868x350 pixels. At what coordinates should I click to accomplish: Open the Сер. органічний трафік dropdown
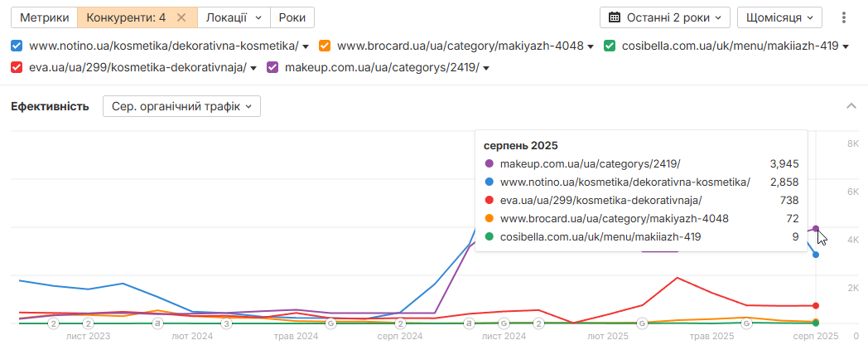[181, 106]
